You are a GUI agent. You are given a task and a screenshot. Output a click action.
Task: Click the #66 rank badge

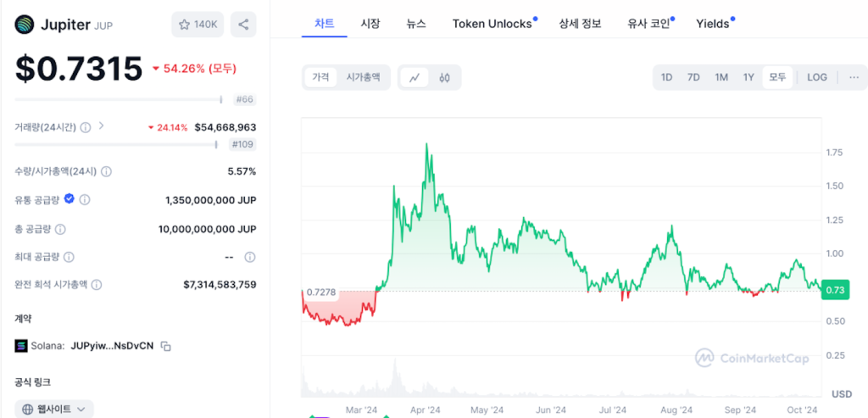245,100
